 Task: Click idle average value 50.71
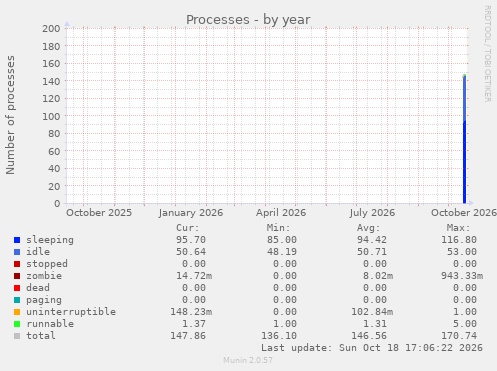point(372,252)
